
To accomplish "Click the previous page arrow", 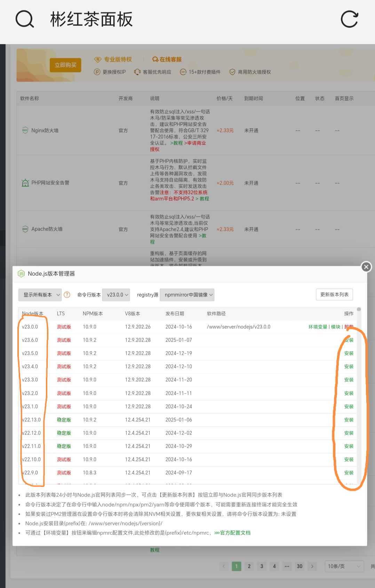I will [224, 566].
